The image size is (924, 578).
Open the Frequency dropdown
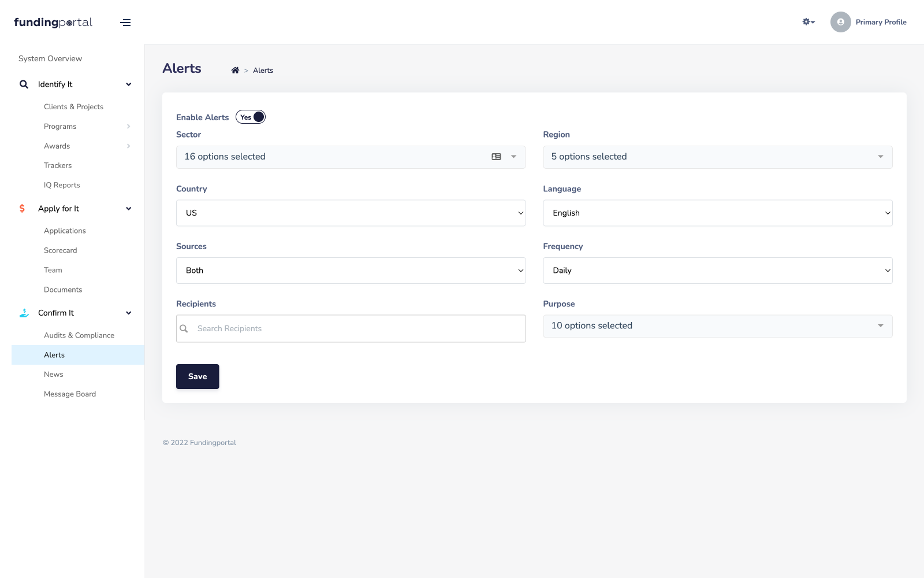pyautogui.click(x=717, y=270)
